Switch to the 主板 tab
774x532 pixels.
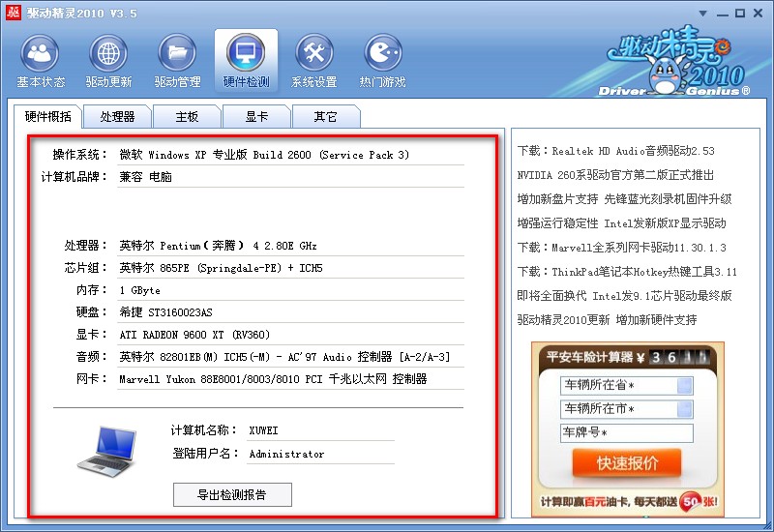point(187,117)
